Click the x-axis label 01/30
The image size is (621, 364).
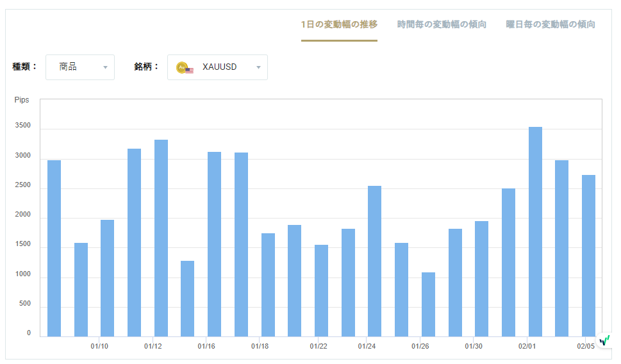pos(474,347)
